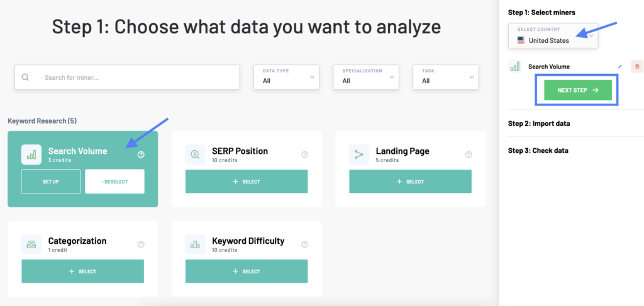Click the magnifier icon in search box
644x306 pixels.
pos(25,77)
